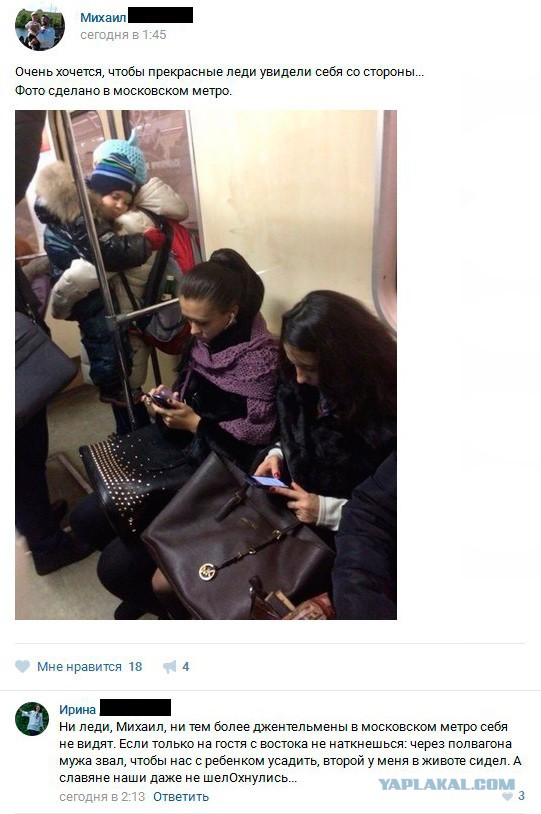541x814 pixels.
Task: Open Михаил's profile via name link
Action: (103, 17)
